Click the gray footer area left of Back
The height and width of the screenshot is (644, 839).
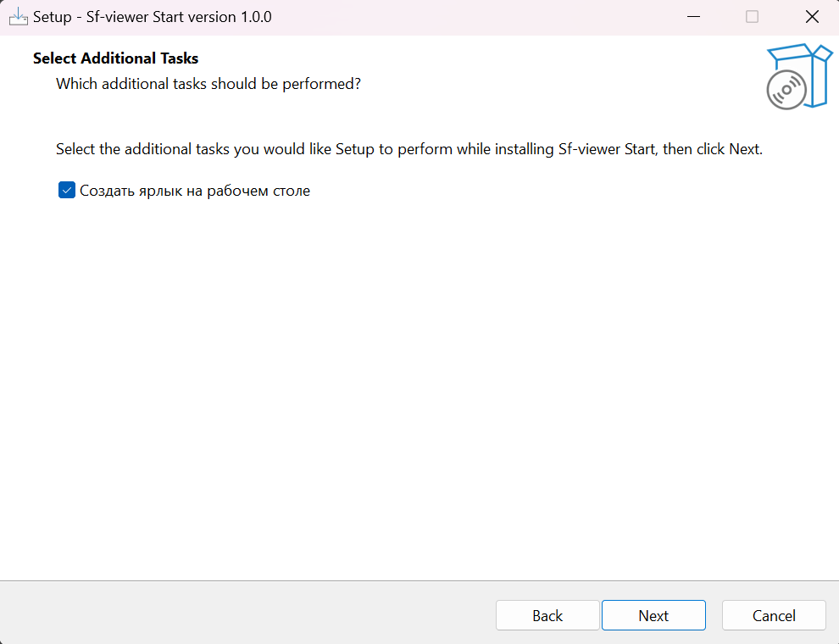click(x=246, y=614)
